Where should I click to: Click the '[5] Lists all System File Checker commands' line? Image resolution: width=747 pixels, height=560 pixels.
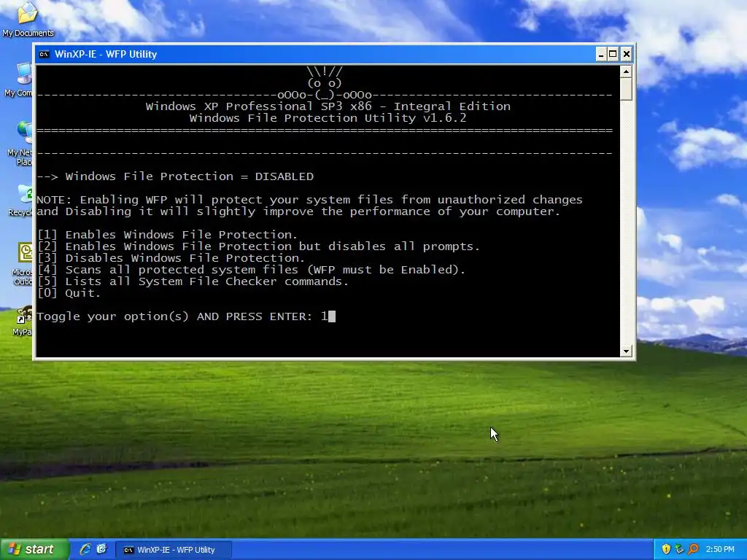coord(193,281)
